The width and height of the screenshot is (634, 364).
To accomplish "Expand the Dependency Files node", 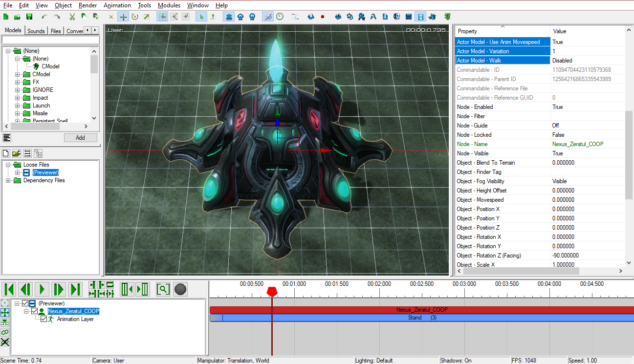I will [x=8, y=180].
